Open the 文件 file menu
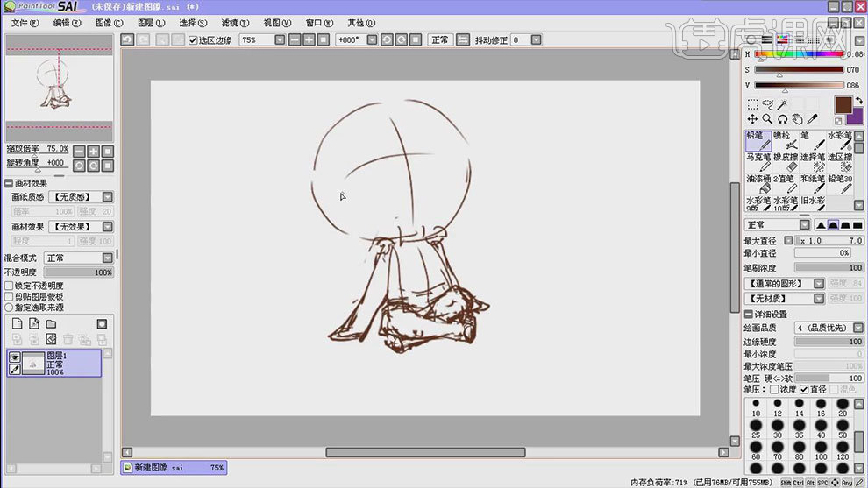The height and width of the screenshot is (488, 868). (25, 23)
